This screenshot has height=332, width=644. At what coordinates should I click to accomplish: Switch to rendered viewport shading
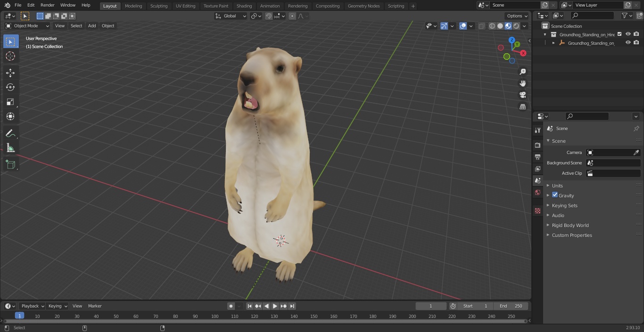516,26
